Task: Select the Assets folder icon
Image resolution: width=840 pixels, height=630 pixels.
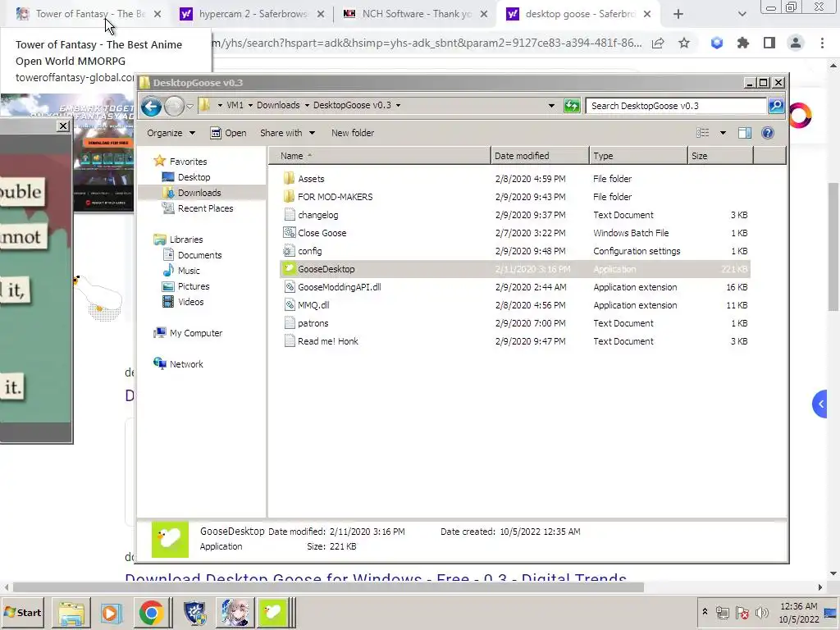Action: (x=290, y=178)
